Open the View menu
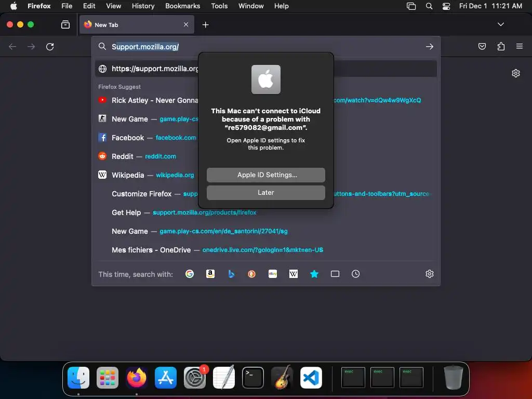The image size is (532, 399). click(x=113, y=6)
